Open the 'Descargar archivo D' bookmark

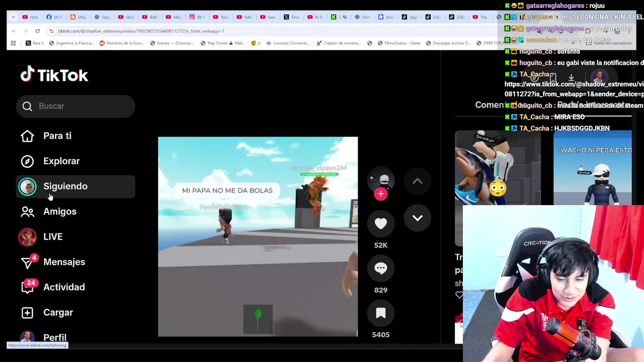[448, 43]
